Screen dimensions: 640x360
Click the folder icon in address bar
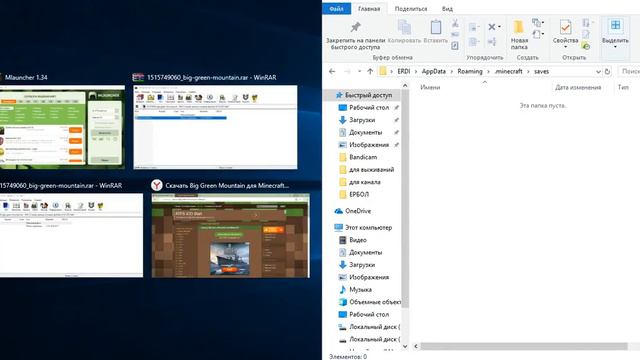click(383, 71)
